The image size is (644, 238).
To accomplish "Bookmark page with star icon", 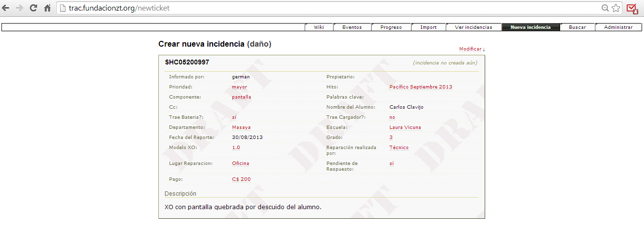I will pos(616,8).
